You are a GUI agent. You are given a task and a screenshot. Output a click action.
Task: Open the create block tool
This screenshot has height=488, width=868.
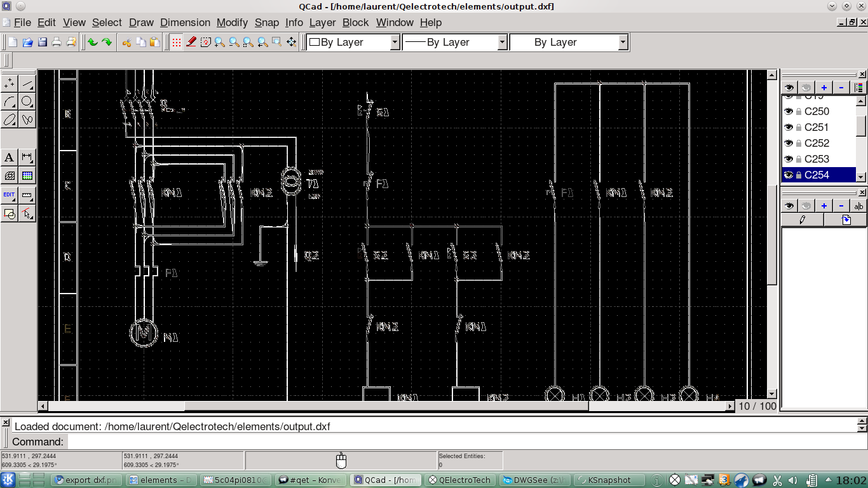click(10, 214)
